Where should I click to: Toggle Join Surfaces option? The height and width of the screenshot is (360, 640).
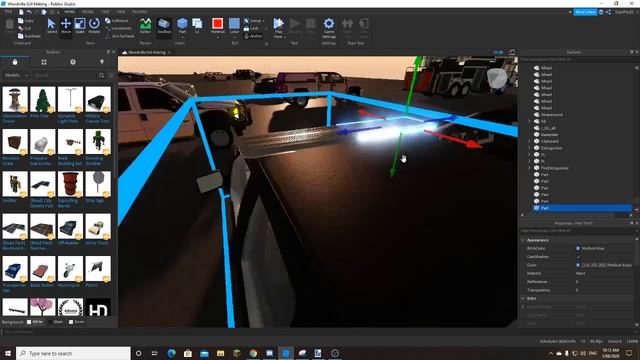click(x=120, y=36)
